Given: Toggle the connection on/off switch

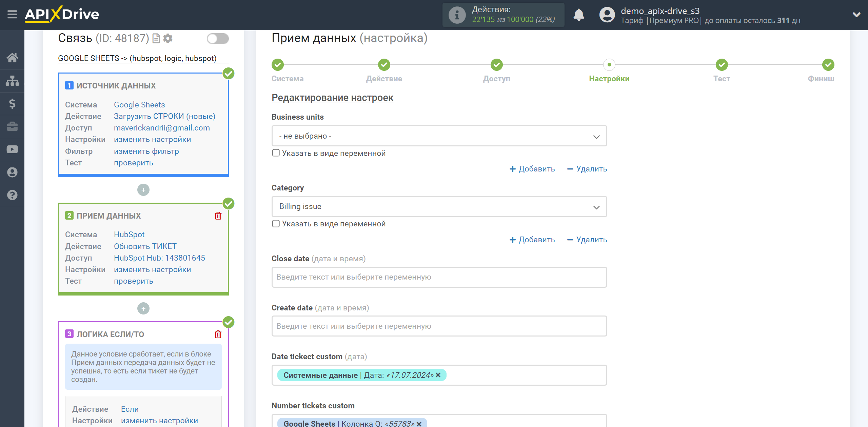Looking at the screenshot, I should coord(218,39).
